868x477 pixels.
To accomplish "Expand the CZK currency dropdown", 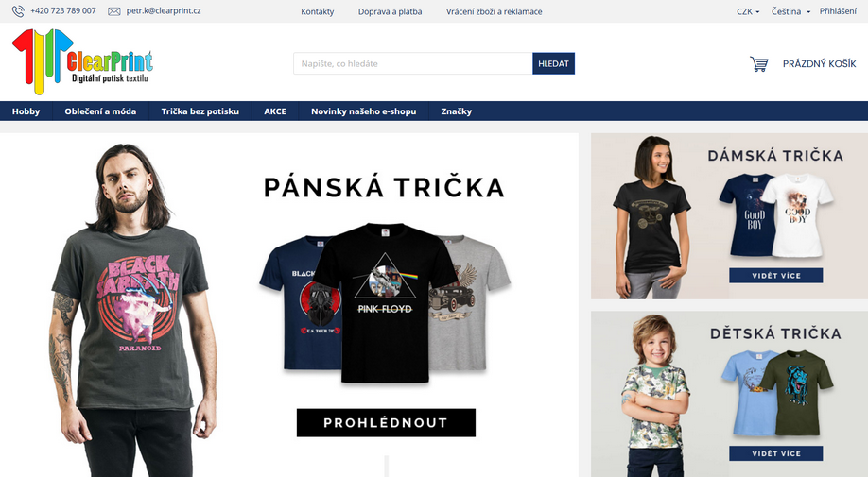I will (x=748, y=11).
